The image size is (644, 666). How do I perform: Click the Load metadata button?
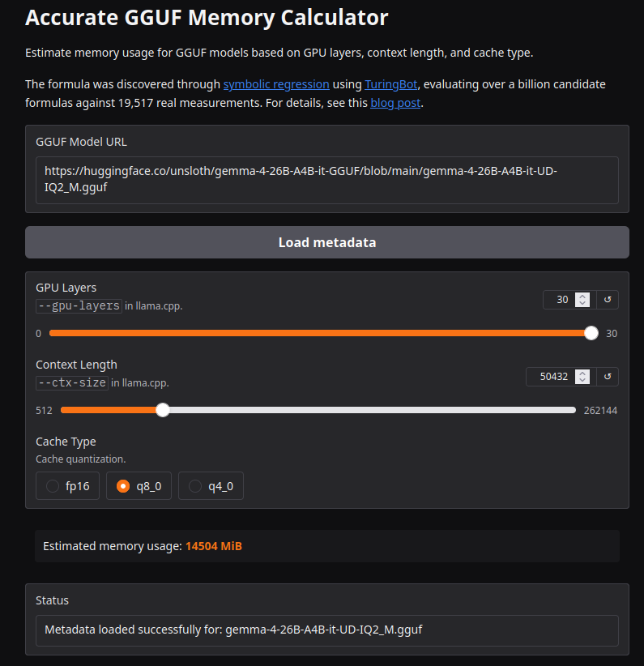326,242
